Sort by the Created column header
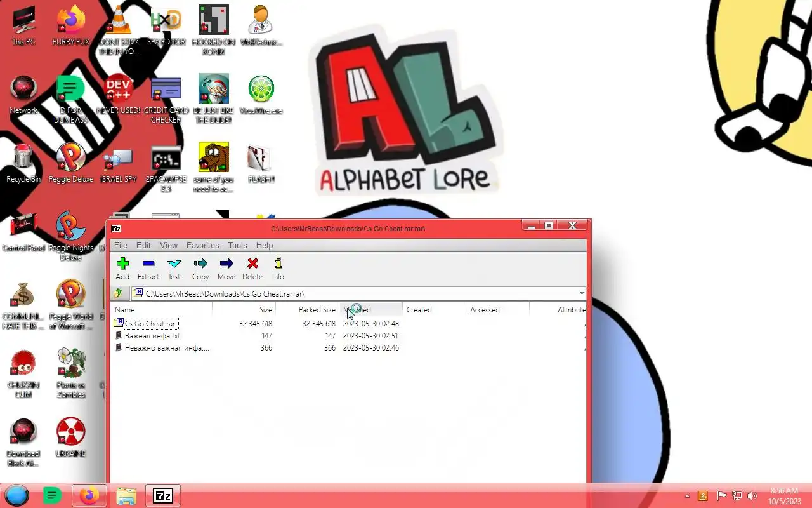 point(435,310)
